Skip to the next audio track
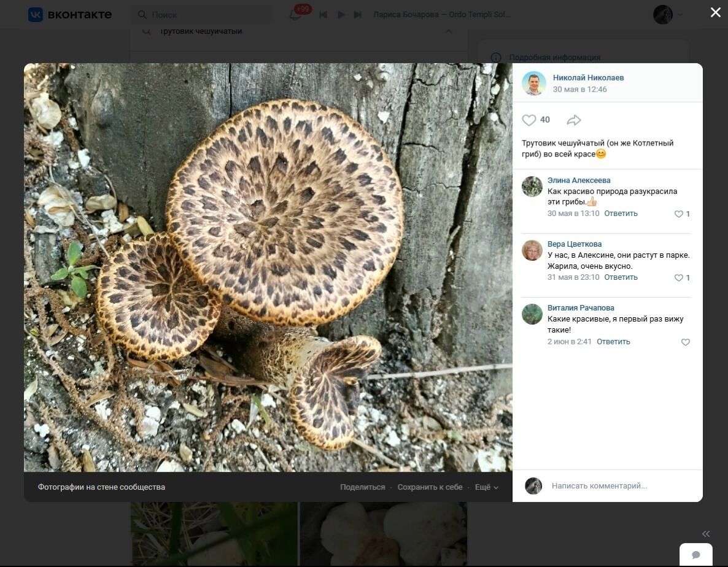728x567 pixels. (x=358, y=15)
